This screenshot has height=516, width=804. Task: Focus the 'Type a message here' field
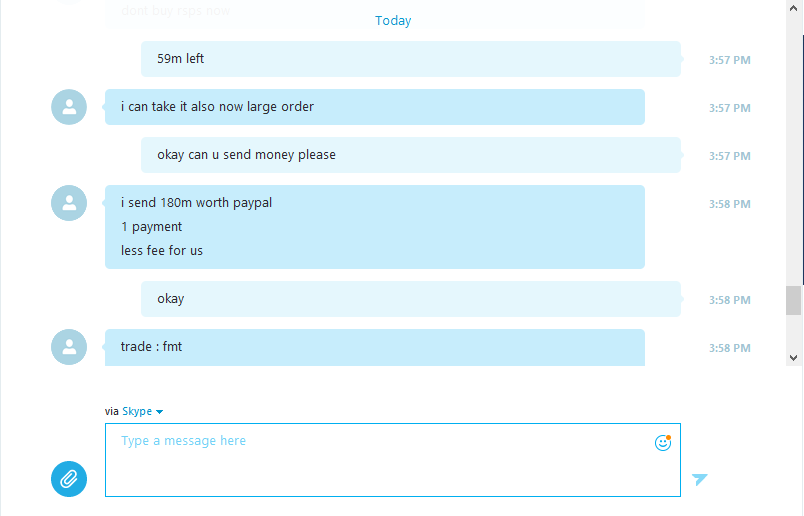pyautogui.click(x=393, y=460)
